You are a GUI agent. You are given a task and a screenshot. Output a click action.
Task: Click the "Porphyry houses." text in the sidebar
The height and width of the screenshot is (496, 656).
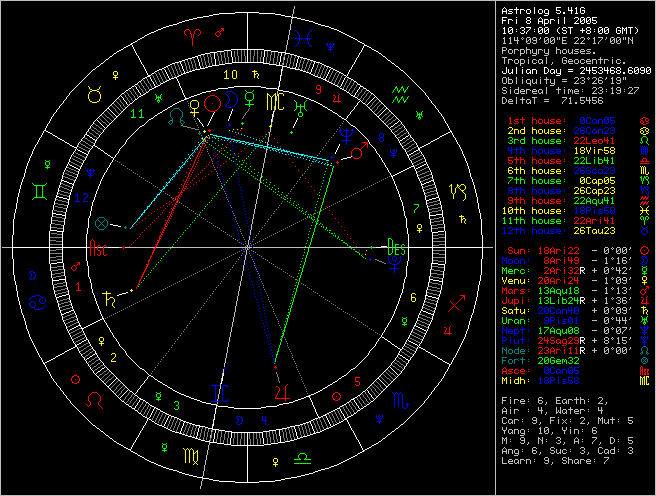(x=541, y=51)
